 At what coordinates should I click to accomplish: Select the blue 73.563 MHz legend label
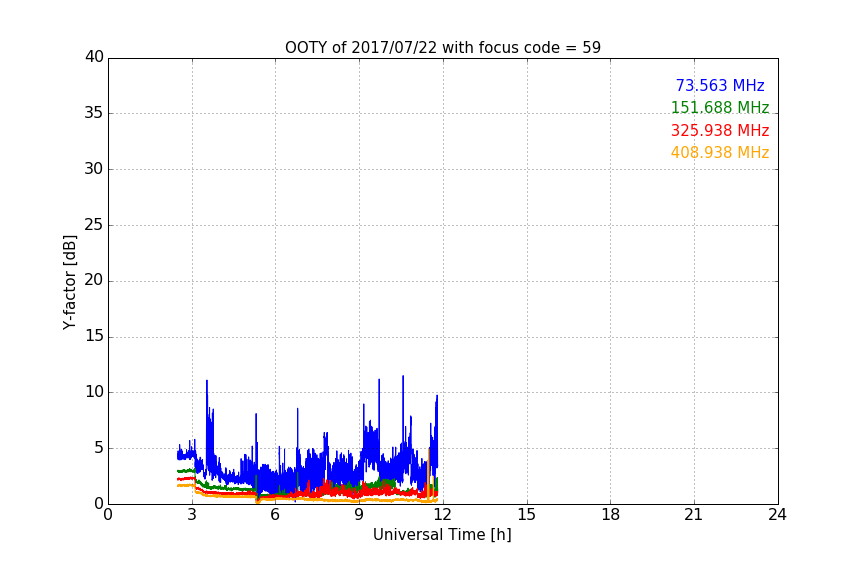pos(720,85)
